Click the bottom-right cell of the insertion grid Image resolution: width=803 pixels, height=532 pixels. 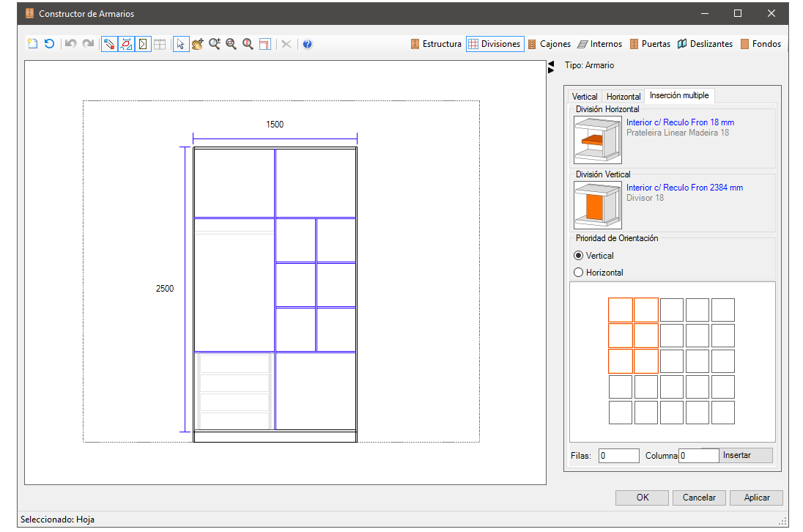tap(723, 413)
